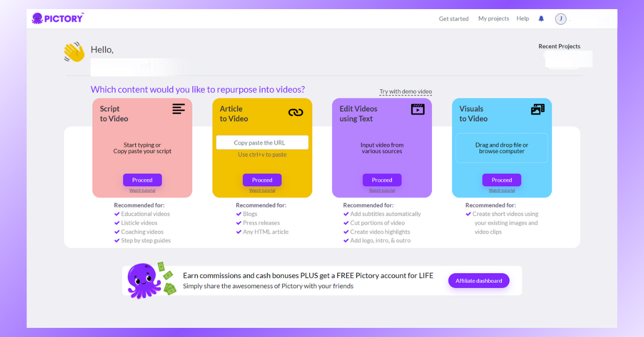644x337 pixels.
Task: Click the Pictory octopus logo
Action: coord(57,18)
